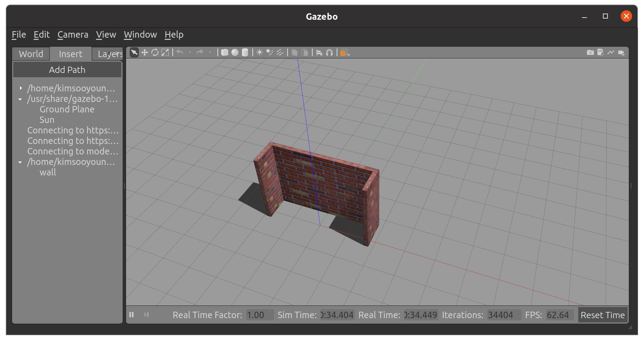
Task: Click the Connecting to mode entry
Action: (73, 151)
